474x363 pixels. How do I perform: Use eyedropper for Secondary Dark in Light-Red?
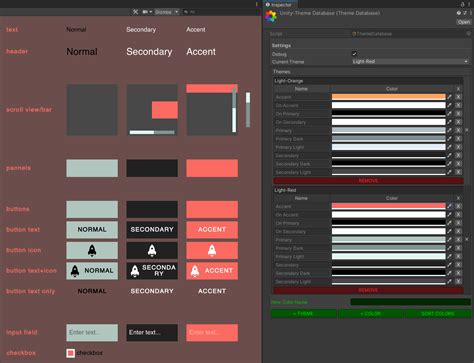[x=450, y=273]
